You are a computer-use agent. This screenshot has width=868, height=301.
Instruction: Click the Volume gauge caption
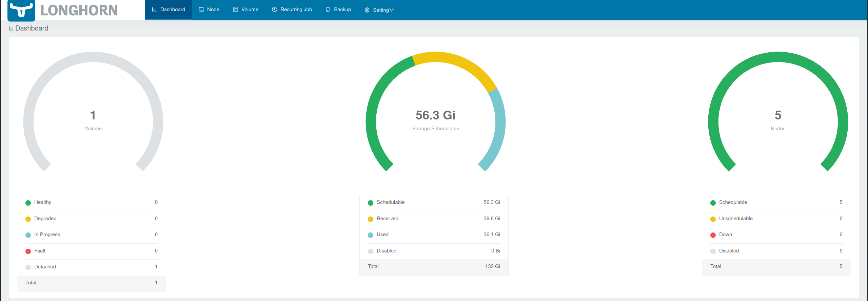93,129
